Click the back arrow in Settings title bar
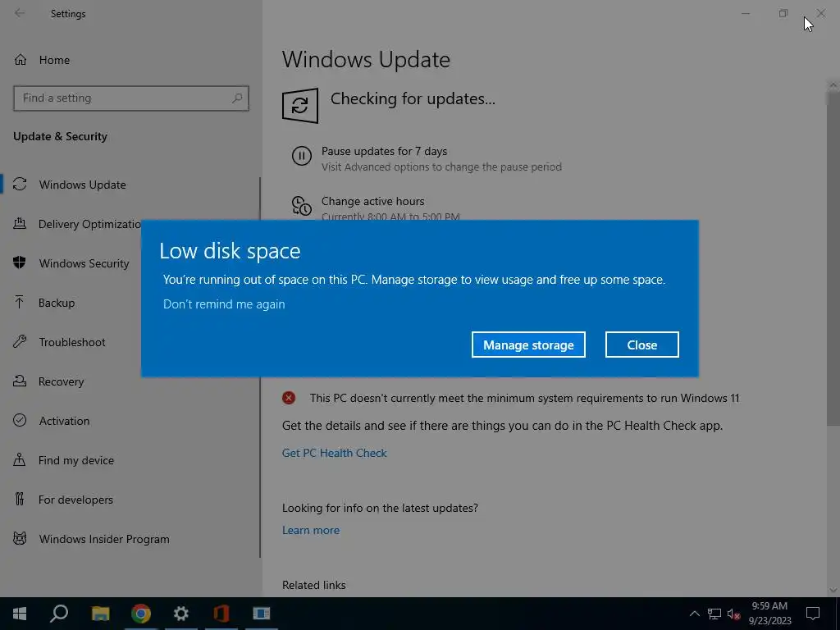The height and width of the screenshot is (630, 840). click(20, 13)
